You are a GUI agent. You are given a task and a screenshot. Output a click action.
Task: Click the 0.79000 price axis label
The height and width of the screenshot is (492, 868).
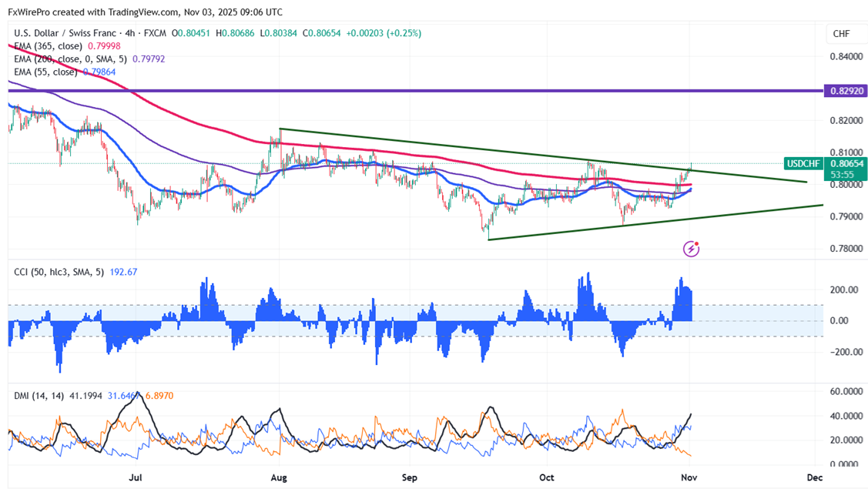pyautogui.click(x=846, y=216)
